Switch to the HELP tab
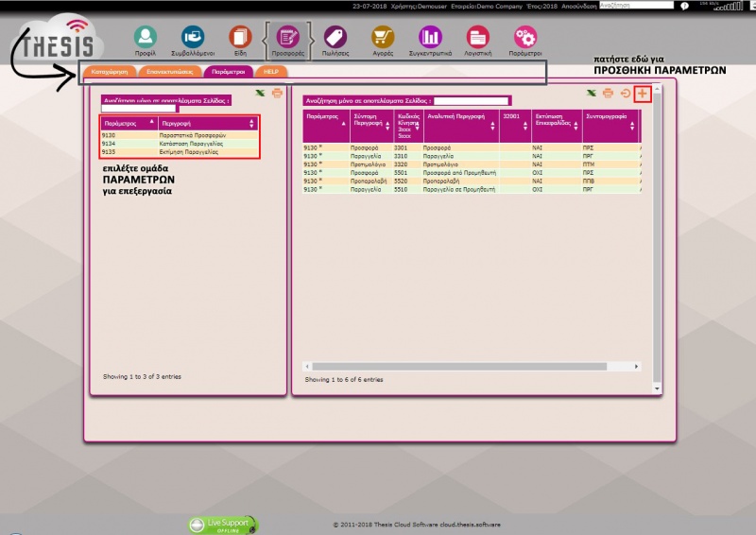756x535 pixels. [270, 72]
